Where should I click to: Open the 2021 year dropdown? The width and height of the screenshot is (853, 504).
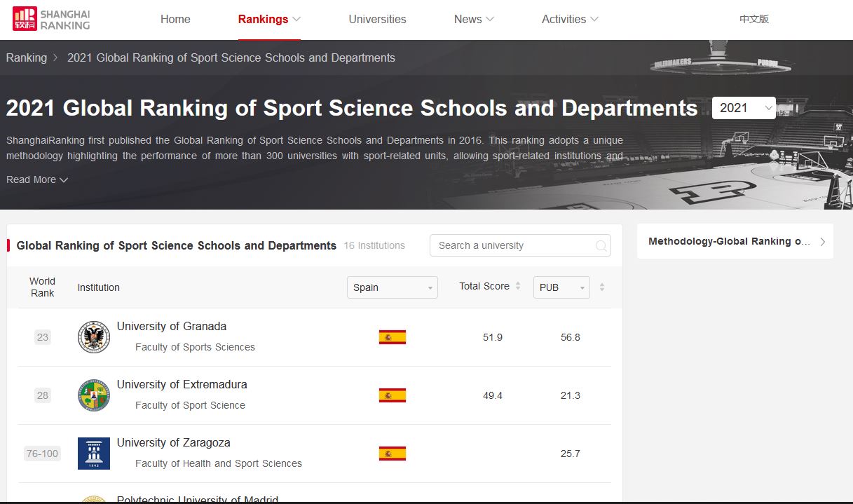point(744,108)
